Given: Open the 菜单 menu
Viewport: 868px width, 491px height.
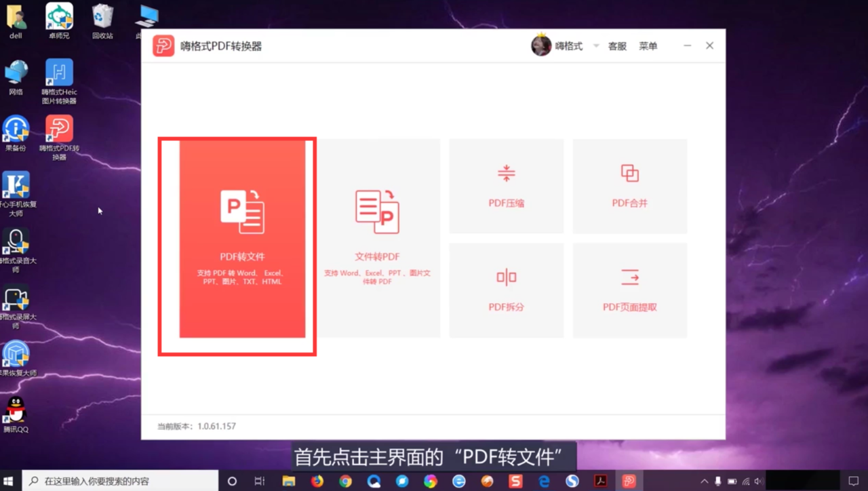Looking at the screenshot, I should 648,46.
